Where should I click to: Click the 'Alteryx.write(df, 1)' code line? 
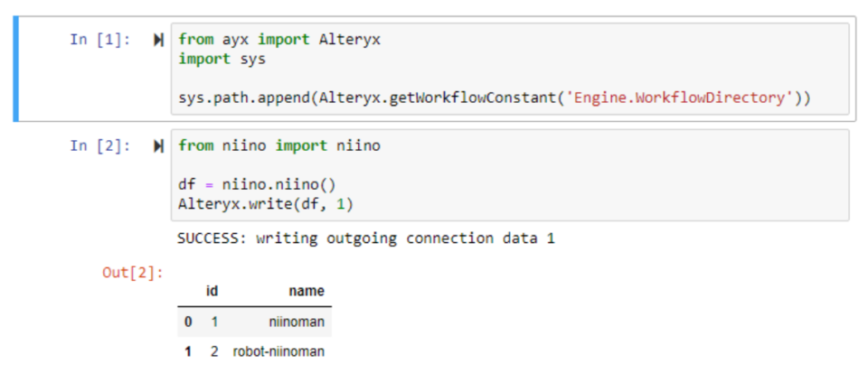click(x=265, y=204)
